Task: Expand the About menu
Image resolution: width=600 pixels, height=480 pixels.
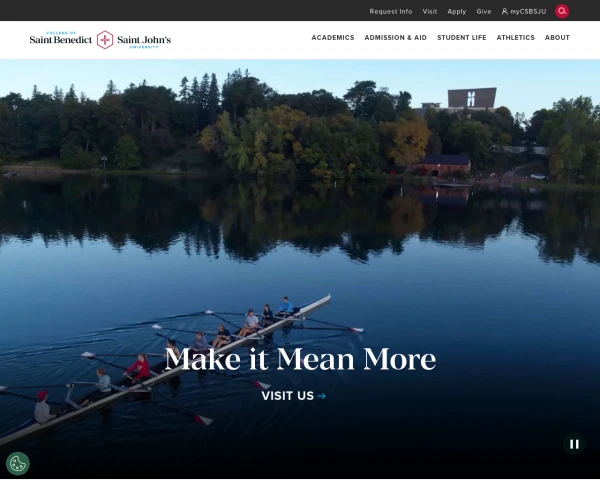Action: point(557,38)
